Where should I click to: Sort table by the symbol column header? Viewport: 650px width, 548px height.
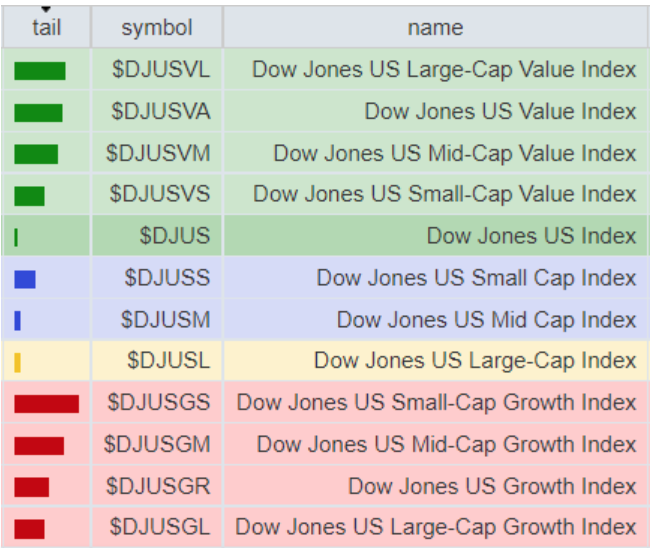tap(157, 28)
